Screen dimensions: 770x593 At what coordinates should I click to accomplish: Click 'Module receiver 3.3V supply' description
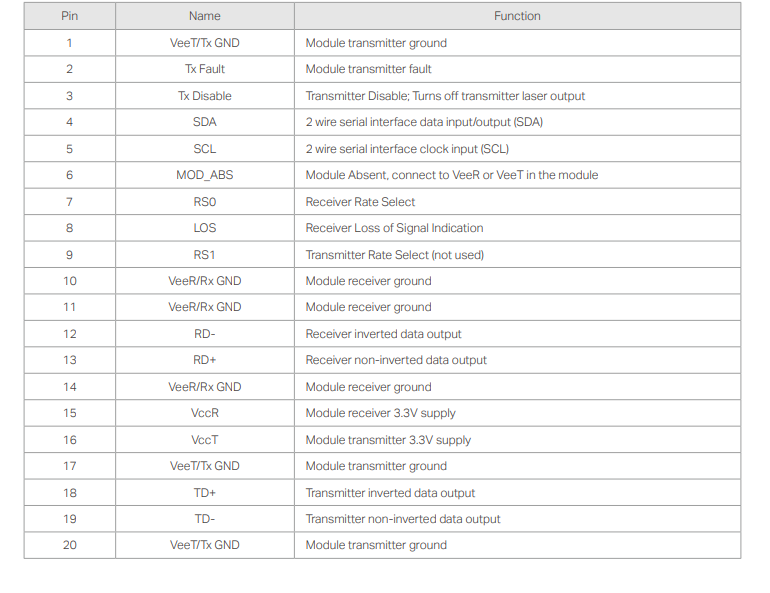(x=380, y=413)
